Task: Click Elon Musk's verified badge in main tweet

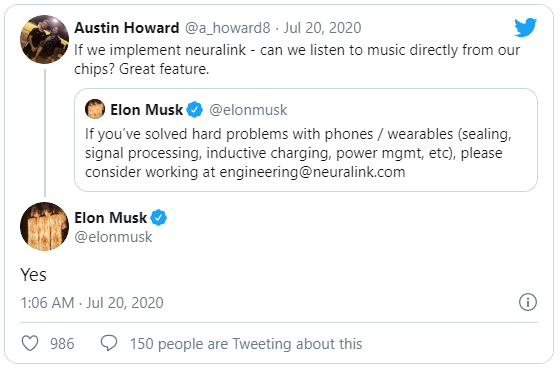Action: (x=159, y=218)
